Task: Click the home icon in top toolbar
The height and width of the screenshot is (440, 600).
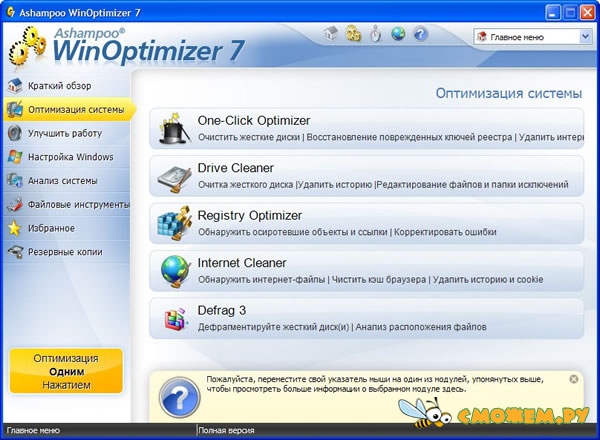Action: (x=331, y=34)
